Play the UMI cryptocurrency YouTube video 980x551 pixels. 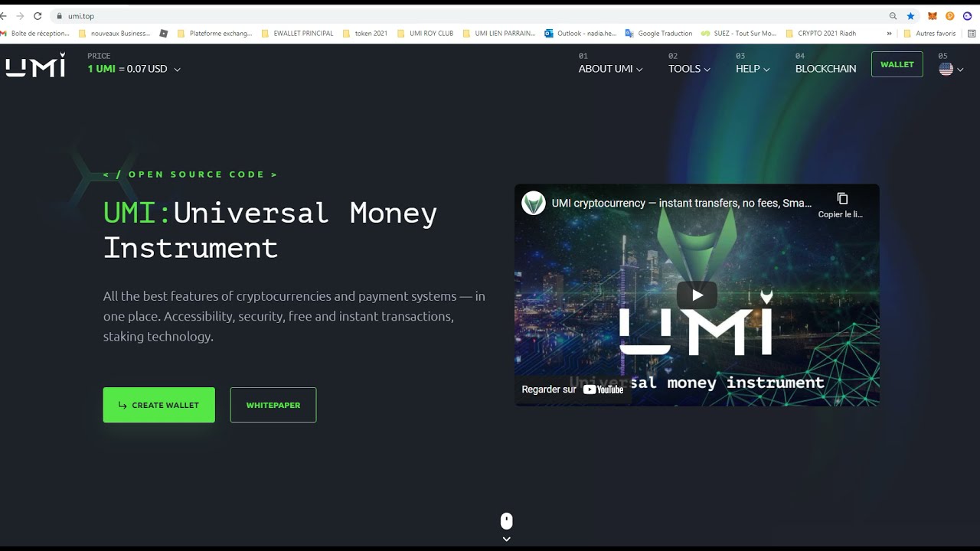coord(697,295)
